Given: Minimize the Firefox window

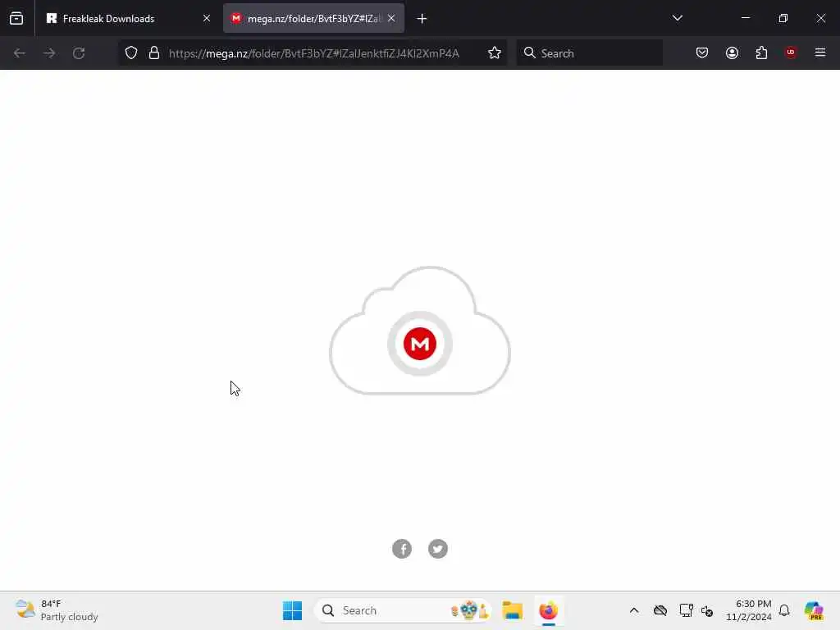Looking at the screenshot, I should (746, 18).
